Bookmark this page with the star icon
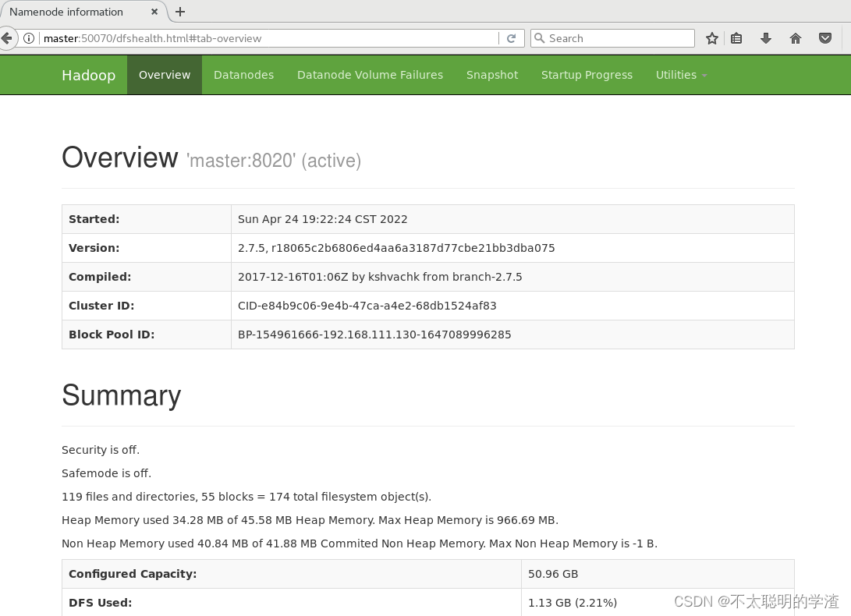The width and height of the screenshot is (851, 616). pos(712,38)
